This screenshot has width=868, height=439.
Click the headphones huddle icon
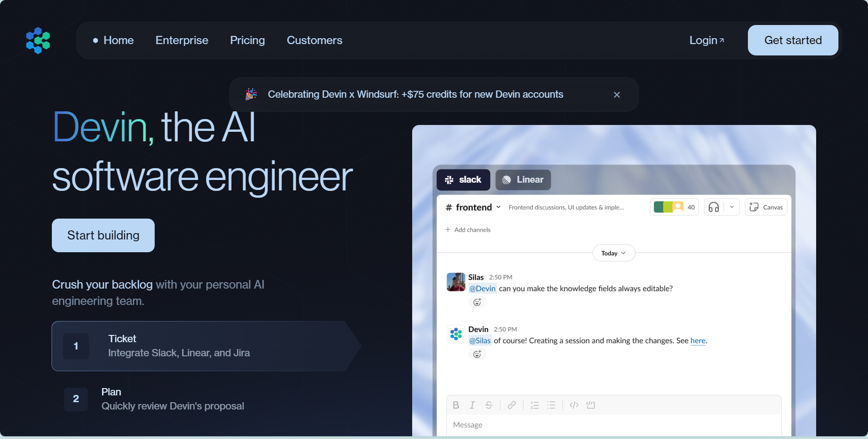point(714,207)
